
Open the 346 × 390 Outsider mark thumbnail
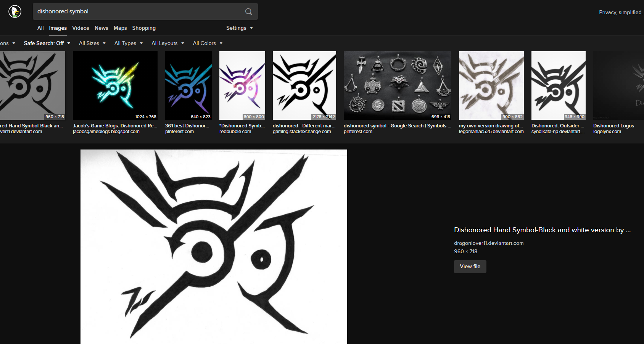[559, 85]
